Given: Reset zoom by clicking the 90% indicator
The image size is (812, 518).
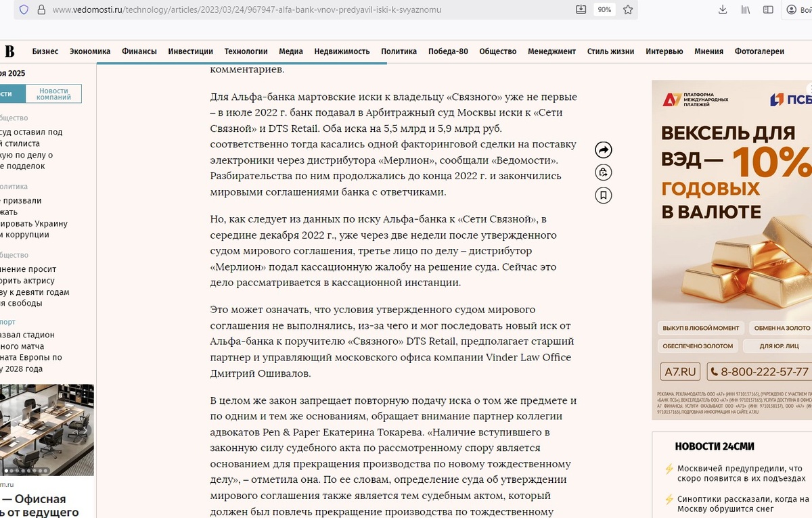Looking at the screenshot, I should click(x=604, y=9).
